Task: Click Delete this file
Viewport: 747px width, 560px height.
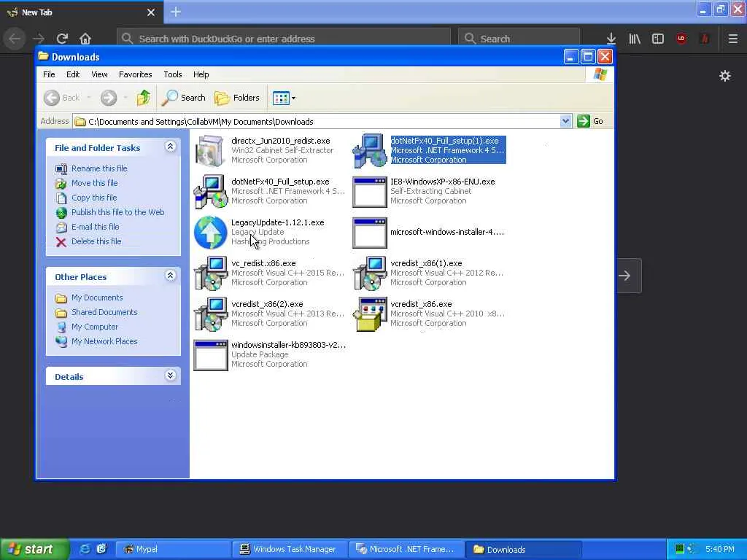Action: 96,241
